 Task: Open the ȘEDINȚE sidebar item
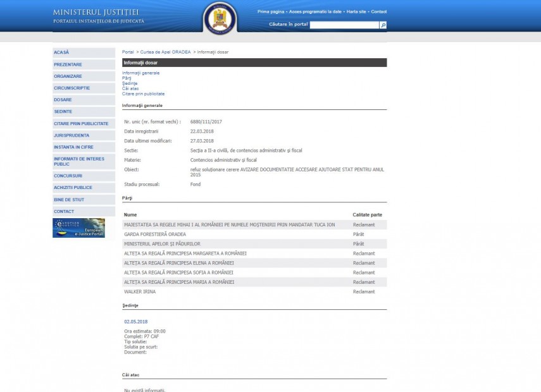[x=63, y=112]
